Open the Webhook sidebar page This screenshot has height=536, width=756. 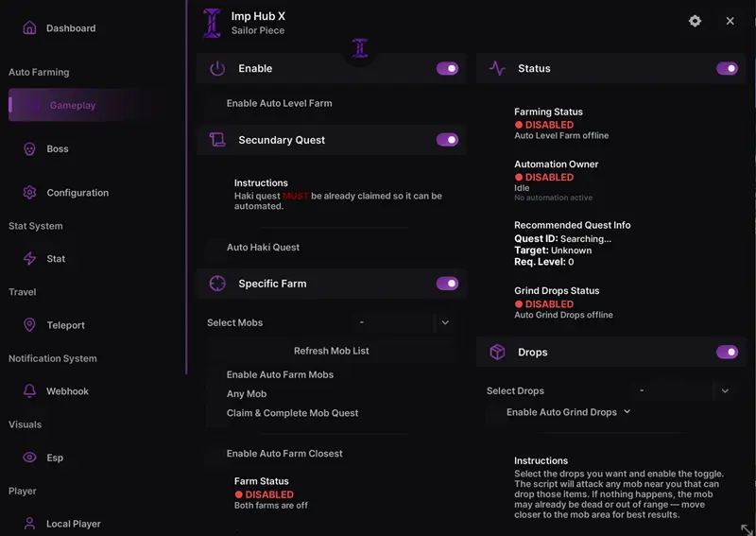click(67, 391)
